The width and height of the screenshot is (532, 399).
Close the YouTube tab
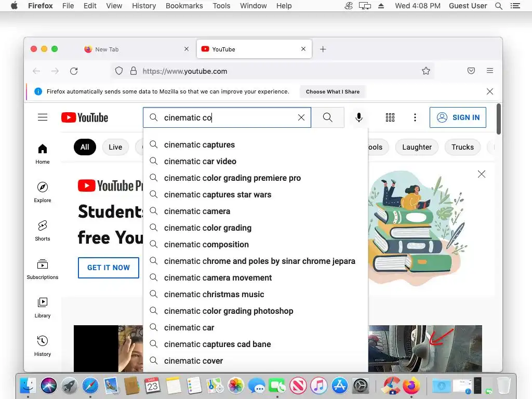pos(303,49)
